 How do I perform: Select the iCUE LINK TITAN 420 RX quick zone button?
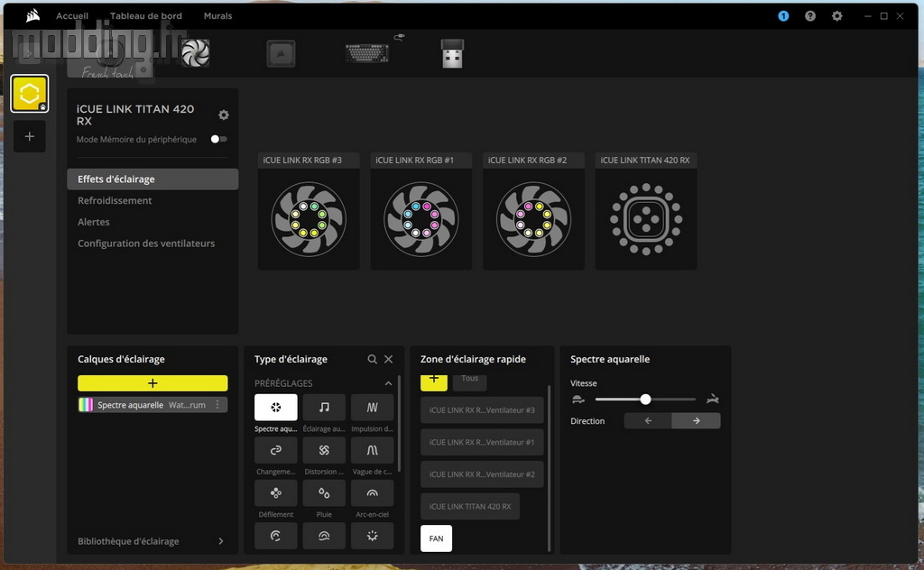click(x=470, y=506)
